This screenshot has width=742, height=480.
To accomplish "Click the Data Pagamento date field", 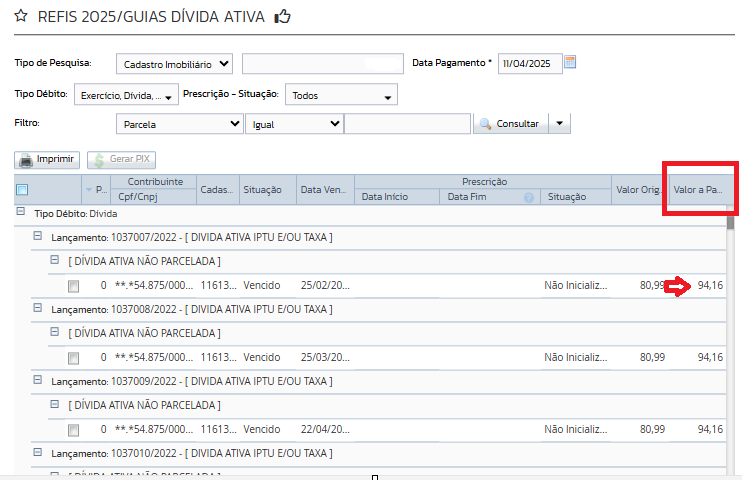I will click(x=530, y=64).
